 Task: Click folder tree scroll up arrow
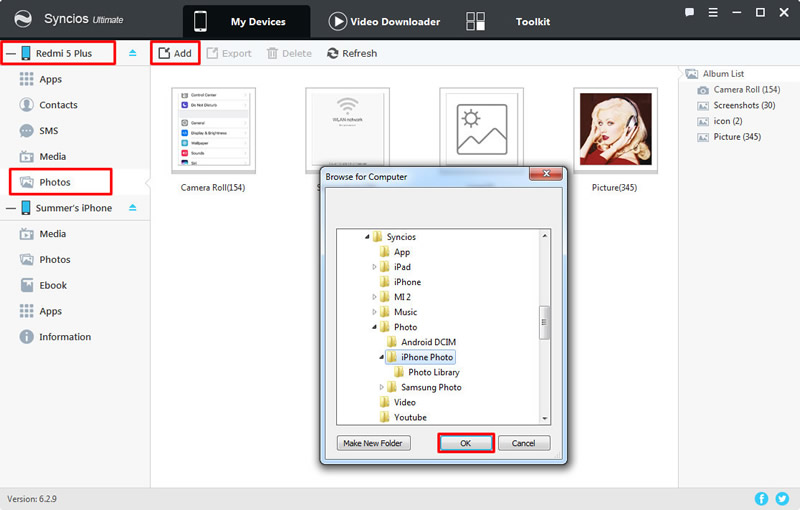click(x=544, y=236)
